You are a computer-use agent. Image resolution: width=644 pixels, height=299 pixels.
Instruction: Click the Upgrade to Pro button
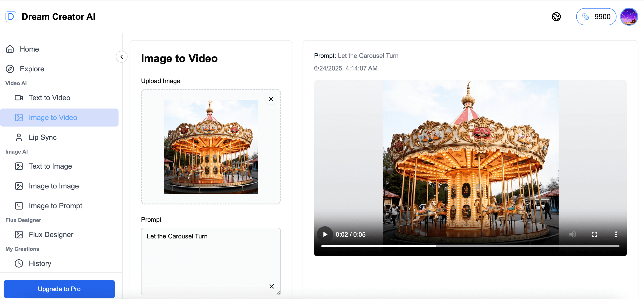[x=59, y=289]
